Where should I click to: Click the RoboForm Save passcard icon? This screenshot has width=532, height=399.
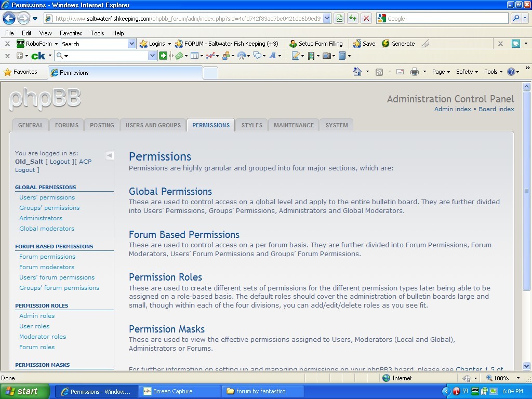(x=357, y=44)
